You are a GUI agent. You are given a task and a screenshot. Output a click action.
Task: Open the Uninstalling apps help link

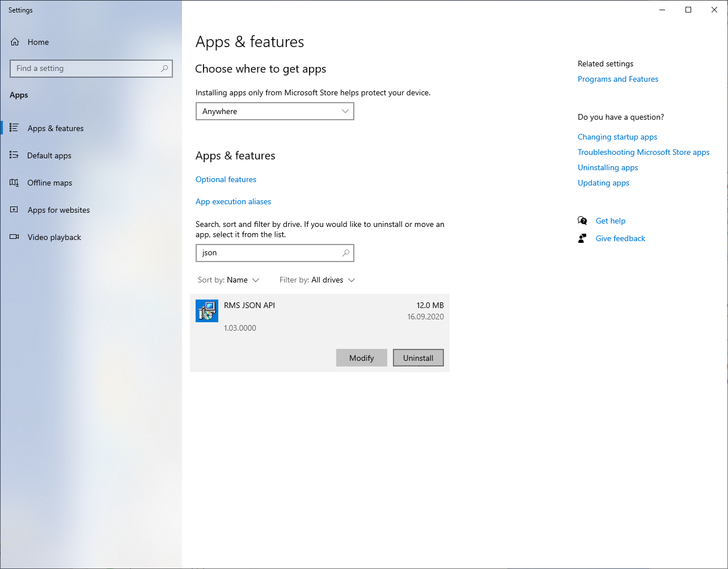click(x=608, y=167)
